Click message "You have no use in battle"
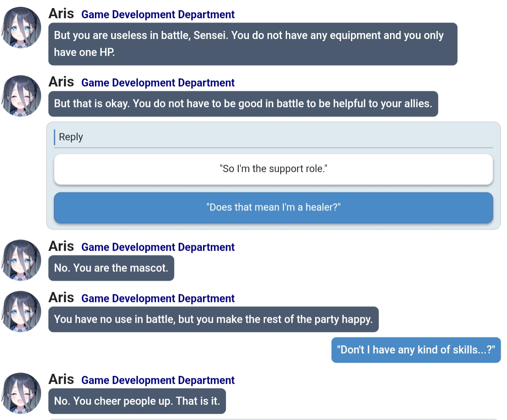 tap(213, 319)
